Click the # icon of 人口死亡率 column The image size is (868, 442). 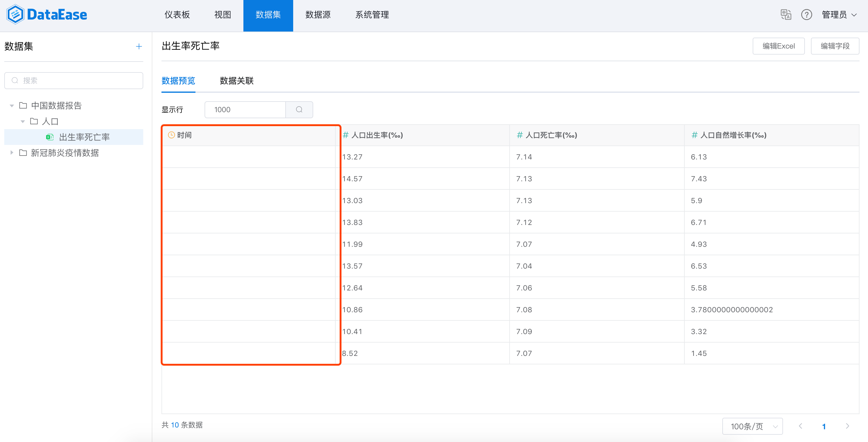coord(520,135)
